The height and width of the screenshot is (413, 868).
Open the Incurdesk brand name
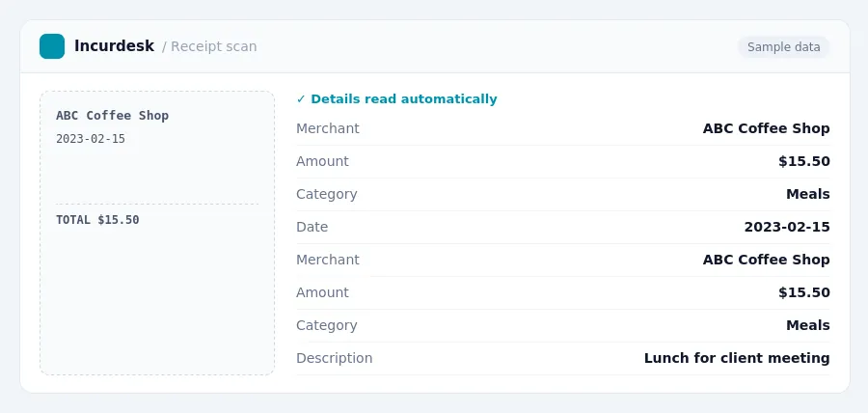pyautogui.click(x=114, y=46)
